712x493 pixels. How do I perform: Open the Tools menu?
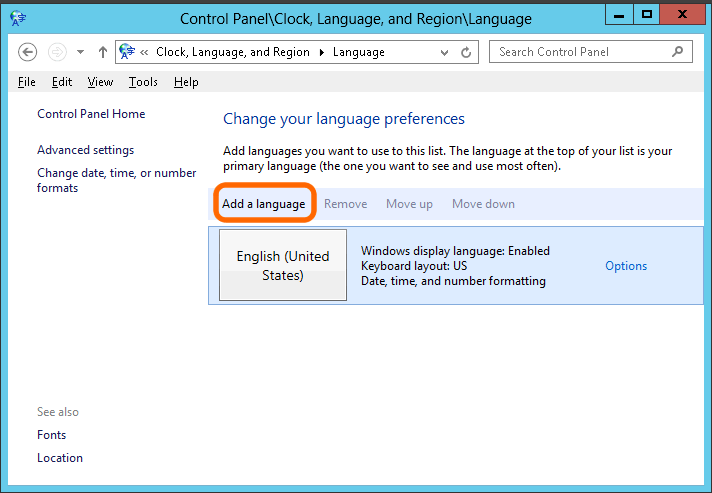(143, 82)
